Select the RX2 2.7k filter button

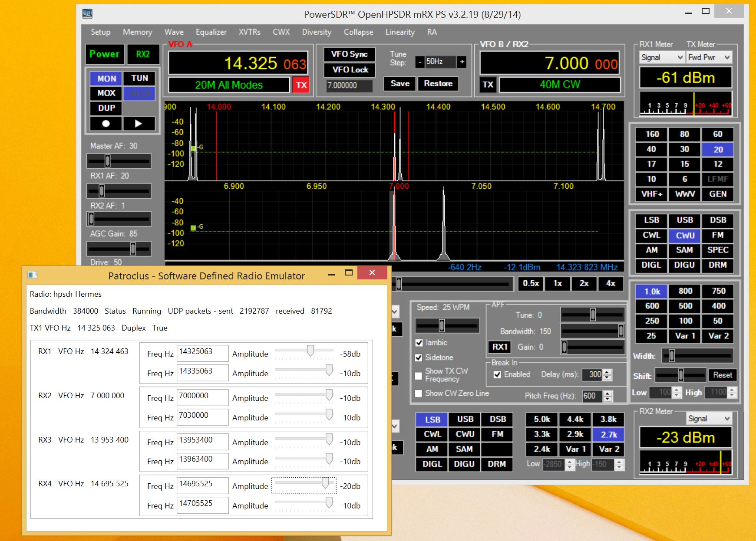click(x=609, y=434)
